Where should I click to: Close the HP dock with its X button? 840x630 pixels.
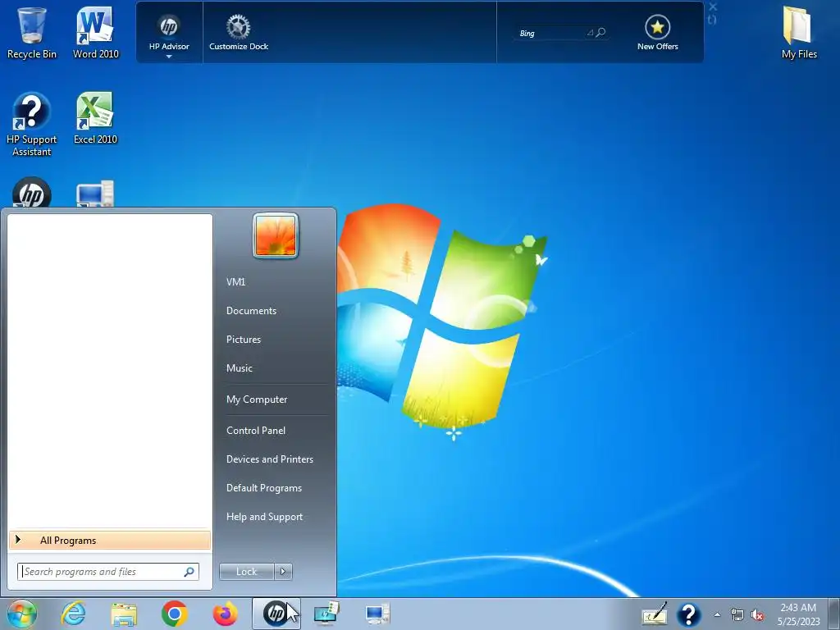713,7
